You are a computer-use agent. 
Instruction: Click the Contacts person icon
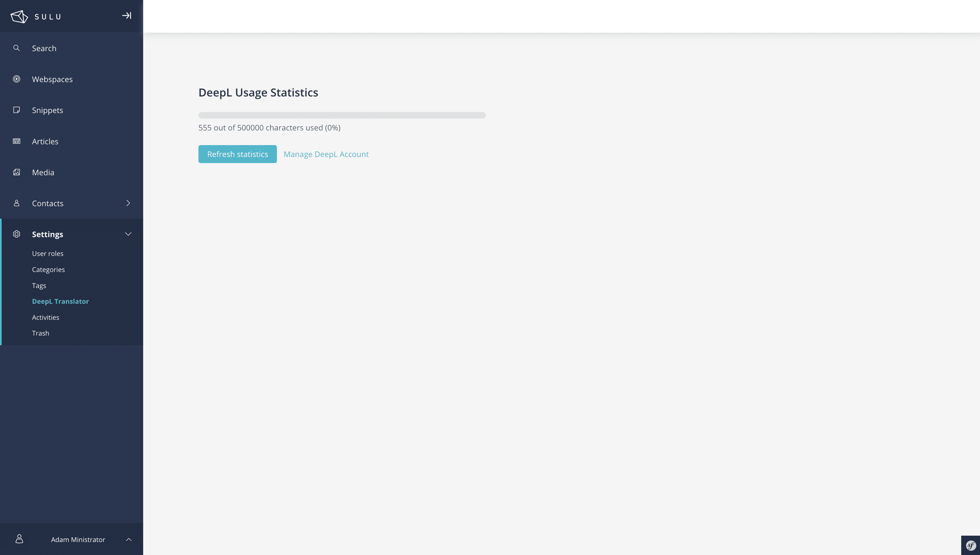pos(17,203)
